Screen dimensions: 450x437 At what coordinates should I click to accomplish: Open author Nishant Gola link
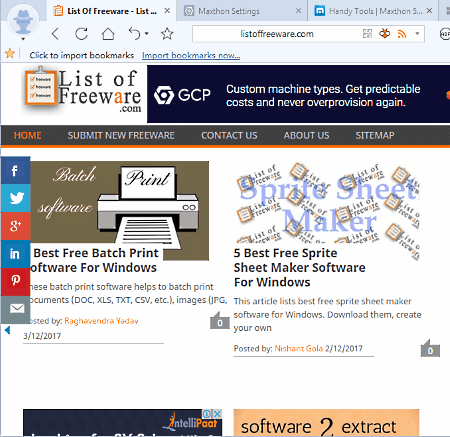299,348
